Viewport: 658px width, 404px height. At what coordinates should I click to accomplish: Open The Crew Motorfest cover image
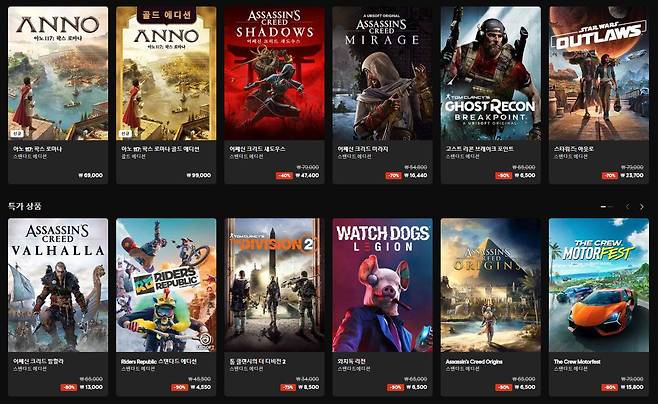(599, 285)
